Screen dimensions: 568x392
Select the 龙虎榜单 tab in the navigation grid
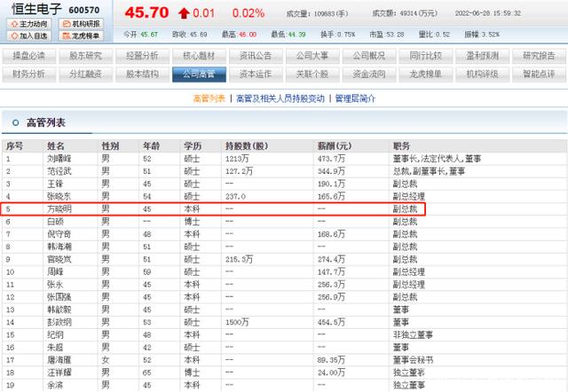point(426,74)
